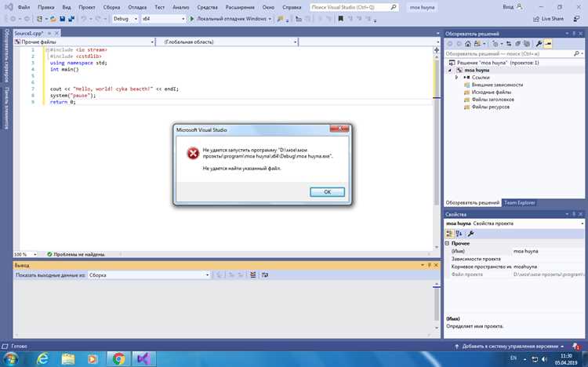Open the Средства menu
Viewport: 588px width, 367px height.
[207, 7]
